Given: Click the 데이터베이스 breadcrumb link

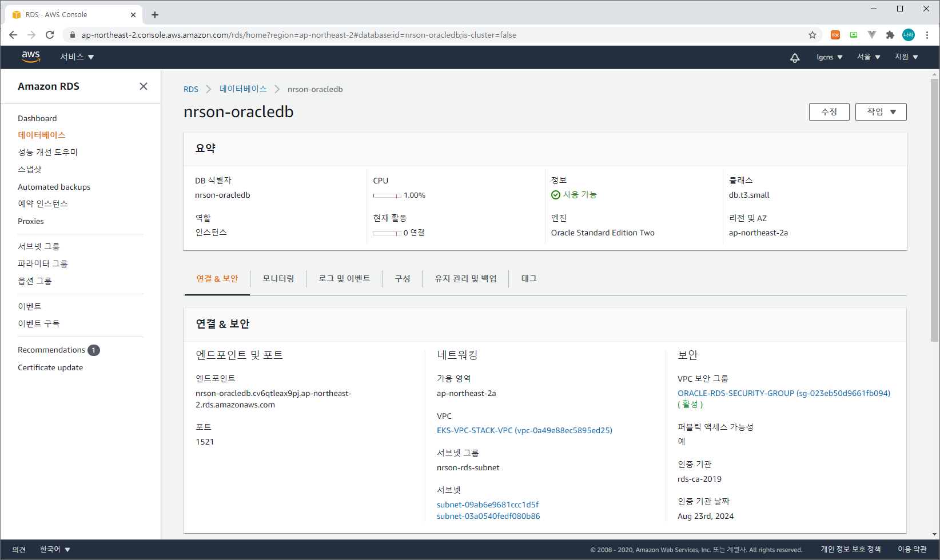Looking at the screenshot, I should [243, 89].
